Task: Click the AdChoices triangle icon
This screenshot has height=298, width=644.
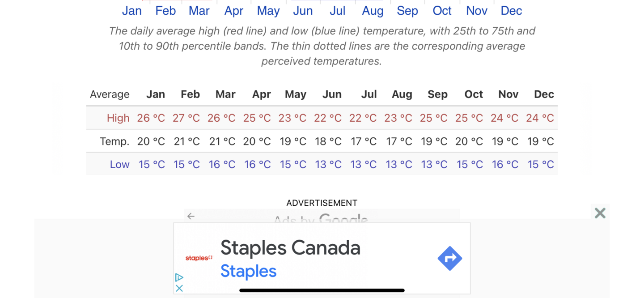Action: point(179,277)
